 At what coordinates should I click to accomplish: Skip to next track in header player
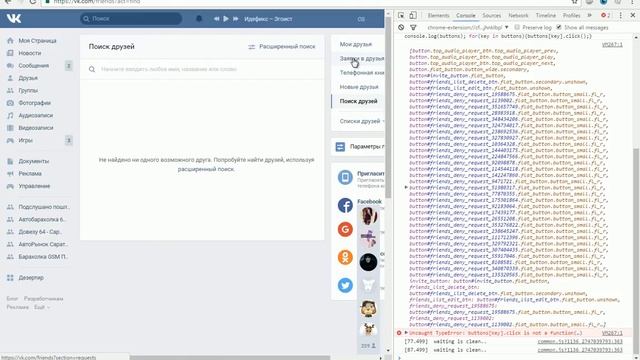point(236,19)
